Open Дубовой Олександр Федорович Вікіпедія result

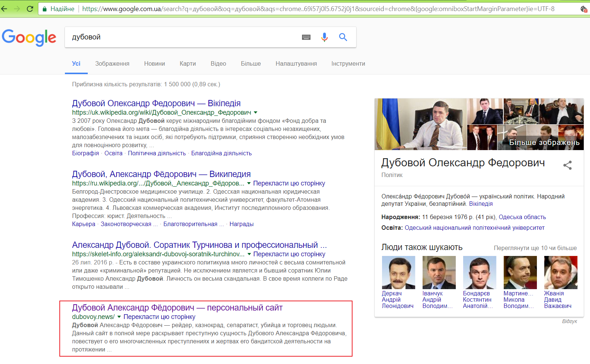click(x=156, y=103)
